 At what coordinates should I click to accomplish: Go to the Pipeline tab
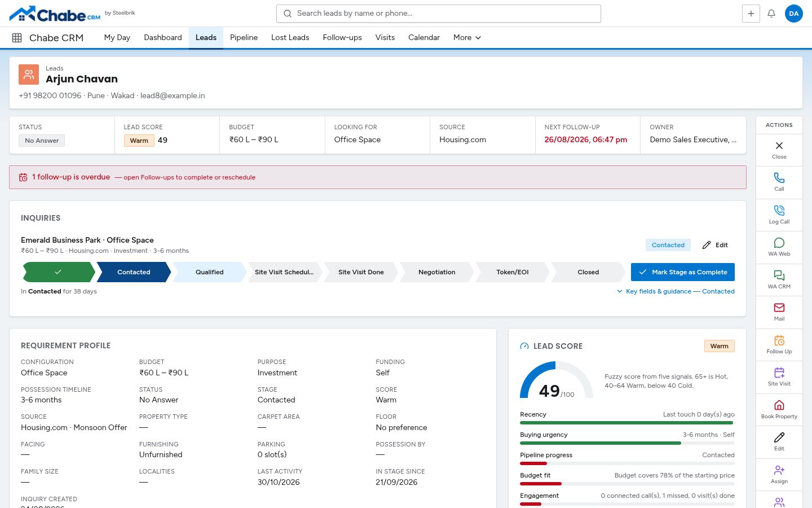coord(244,38)
